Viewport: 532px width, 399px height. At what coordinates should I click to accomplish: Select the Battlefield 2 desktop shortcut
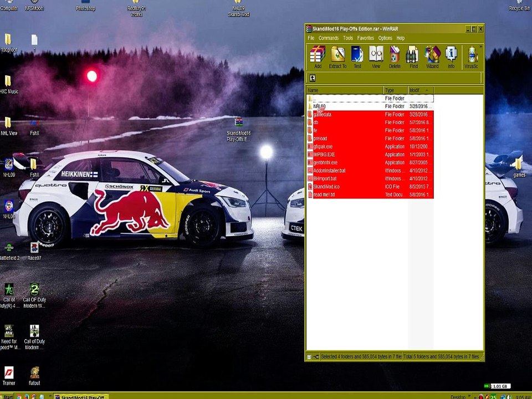(9, 252)
